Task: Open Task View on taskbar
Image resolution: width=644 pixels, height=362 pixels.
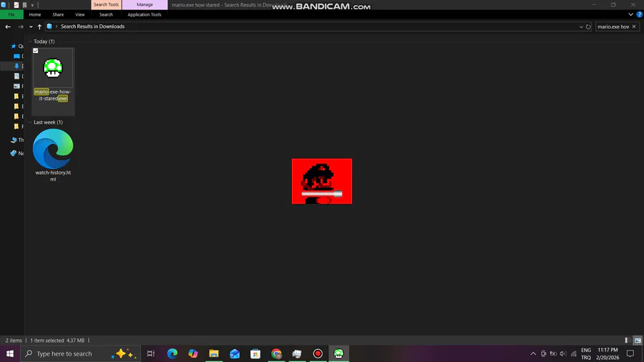Action: tap(151, 353)
